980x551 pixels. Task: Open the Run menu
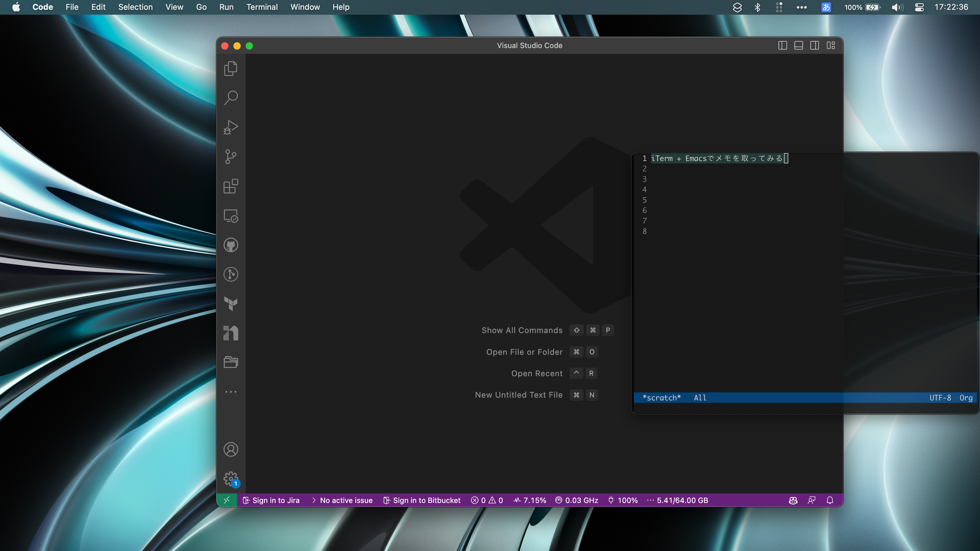click(x=226, y=7)
